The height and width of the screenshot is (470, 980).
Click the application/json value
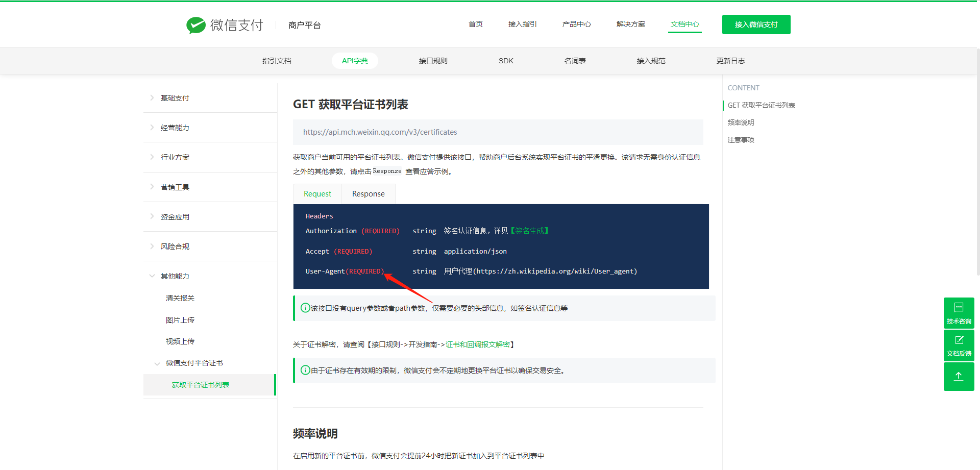pos(475,252)
